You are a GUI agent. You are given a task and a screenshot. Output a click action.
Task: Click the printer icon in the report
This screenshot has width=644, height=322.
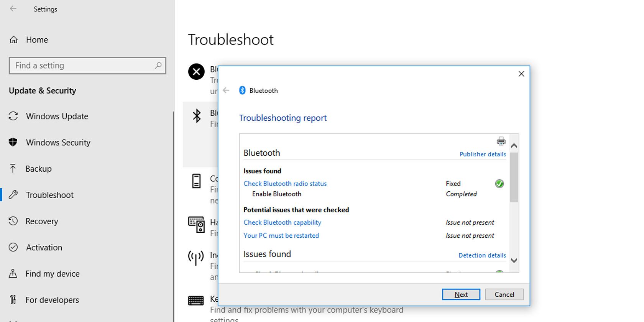pos(501,141)
